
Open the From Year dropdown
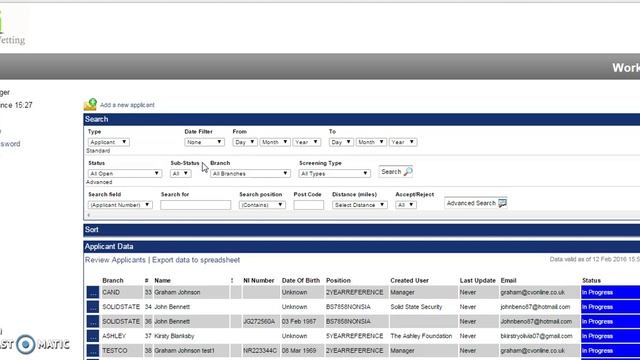pyautogui.click(x=307, y=142)
